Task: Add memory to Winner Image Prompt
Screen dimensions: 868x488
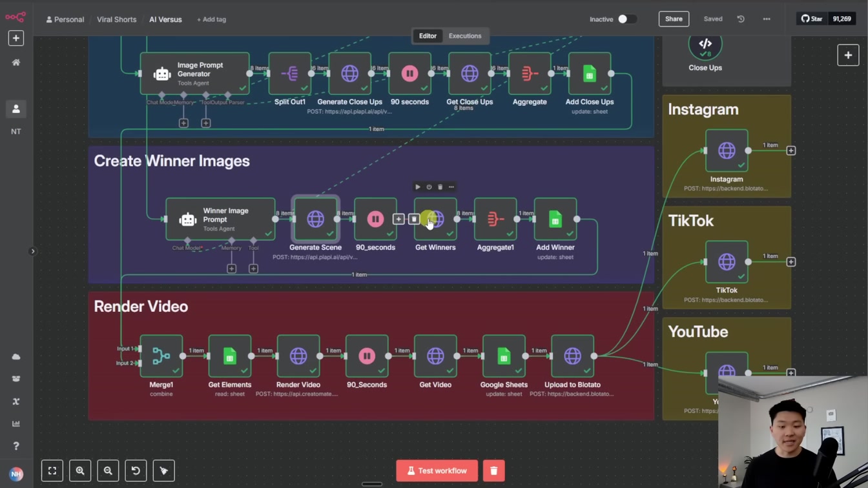Action: click(231, 269)
